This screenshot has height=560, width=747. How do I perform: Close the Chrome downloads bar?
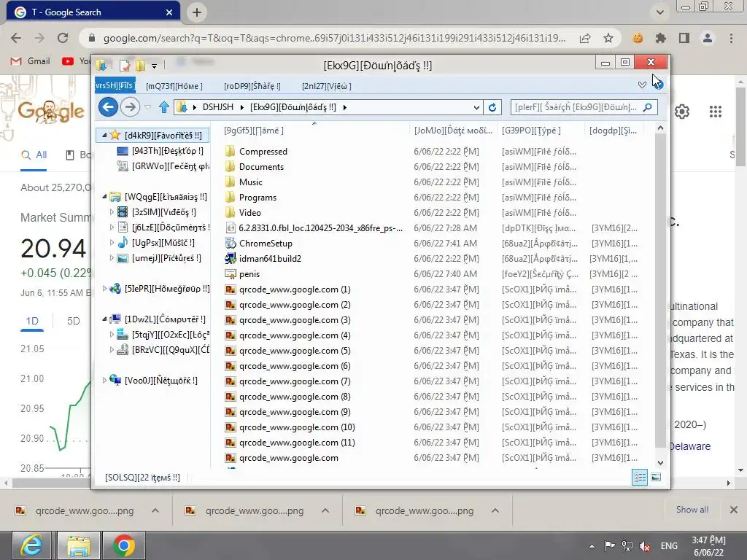pos(734,510)
